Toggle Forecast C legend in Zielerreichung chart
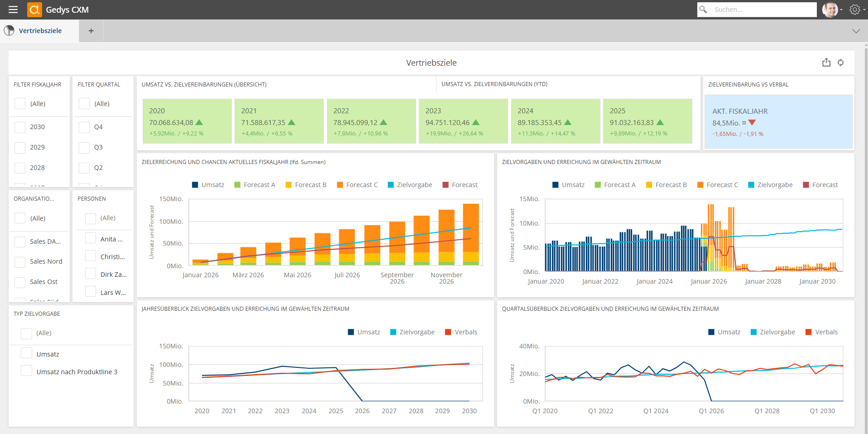The image size is (868, 434). (x=357, y=185)
